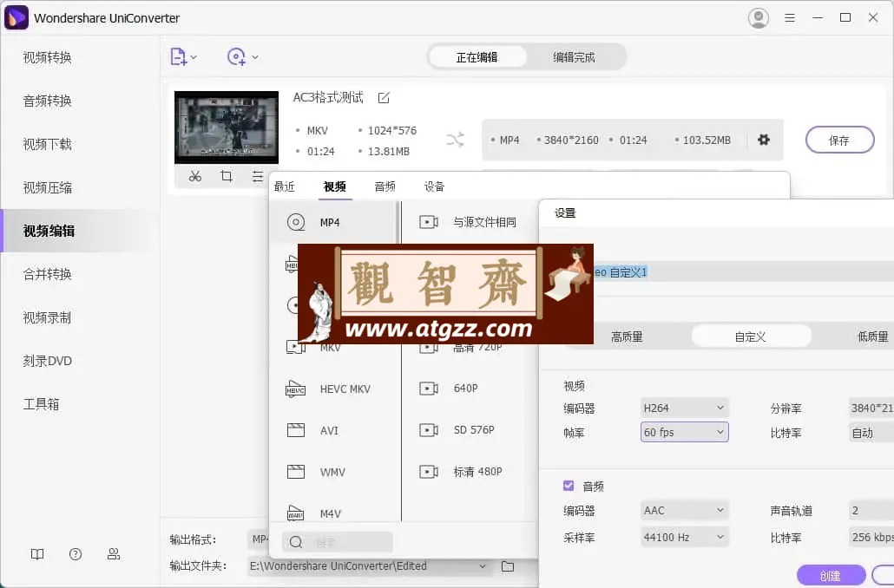Open video 编码器 H264 dropdown
The width and height of the screenshot is (894, 588).
point(684,408)
